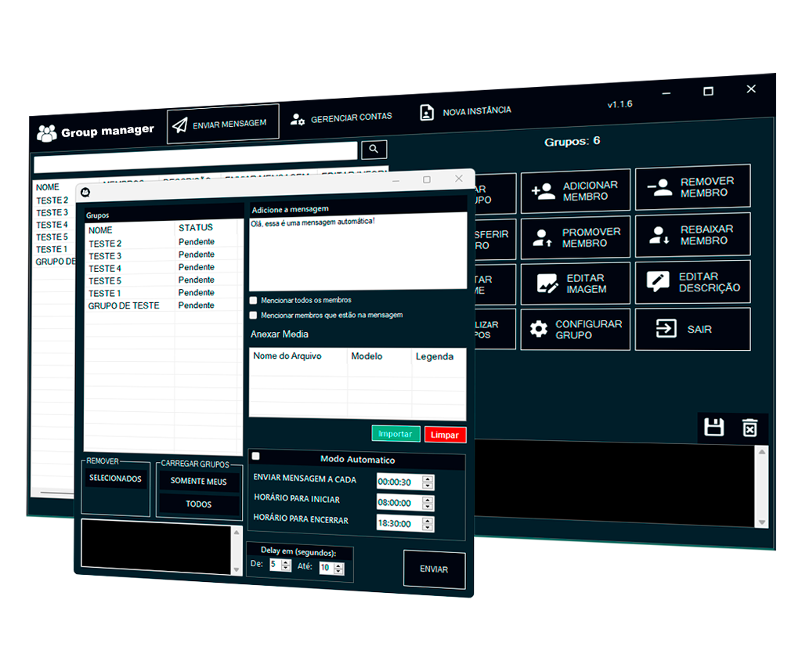Click the Adicione a mensagem text area
802x672 pixels.
357,251
